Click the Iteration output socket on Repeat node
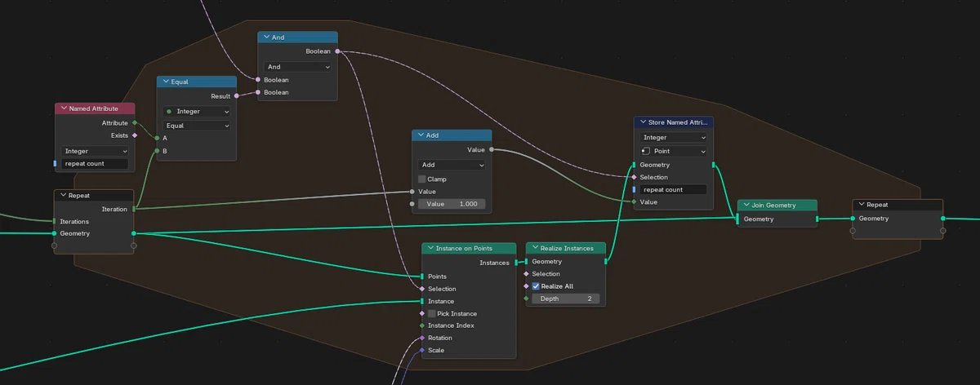The height and width of the screenshot is (385, 980). 134,209
